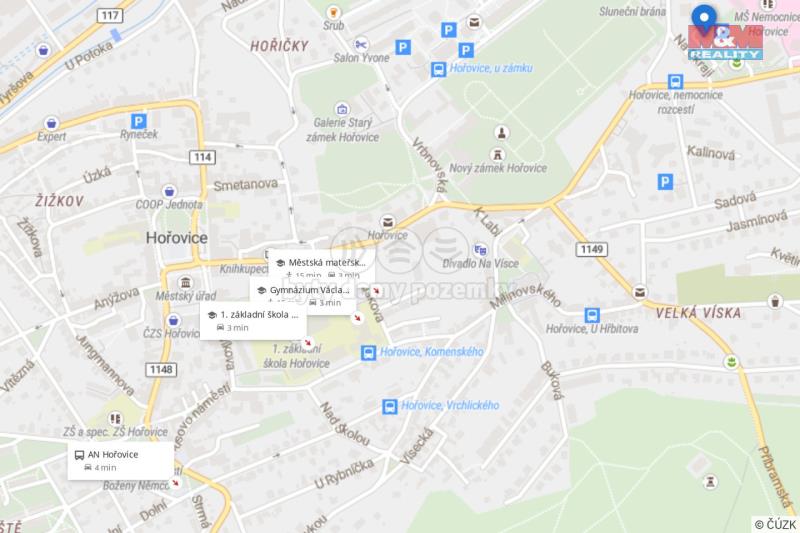Image resolution: width=800 pixels, height=533 pixels.
Task: Open the Gymnázium Václava info card
Action: 303,296
